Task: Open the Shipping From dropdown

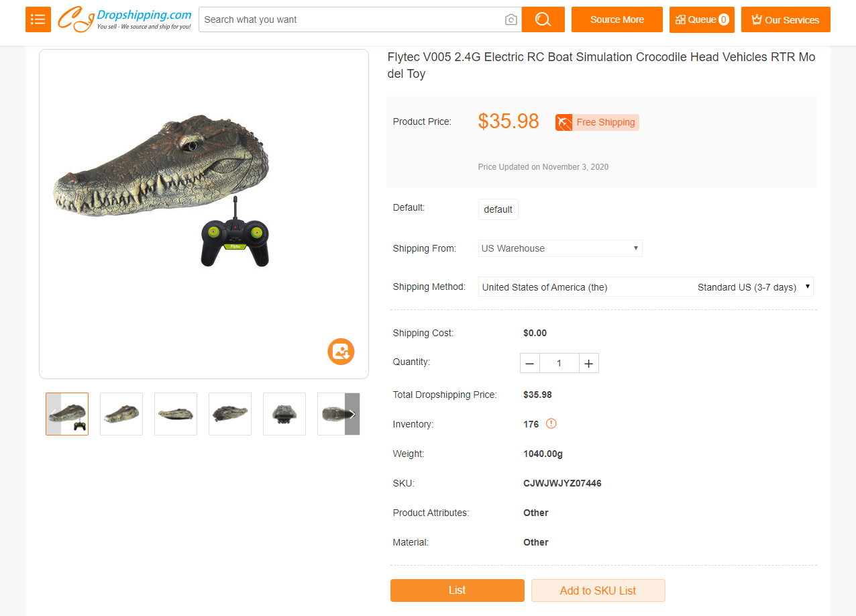Action: (x=559, y=248)
